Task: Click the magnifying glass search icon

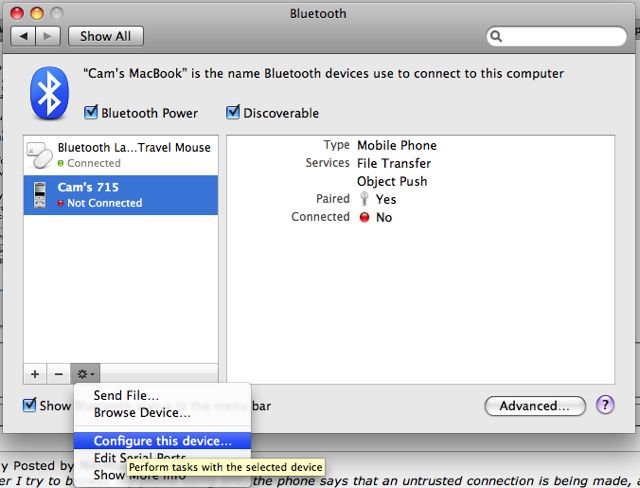Action: pyautogui.click(x=496, y=36)
